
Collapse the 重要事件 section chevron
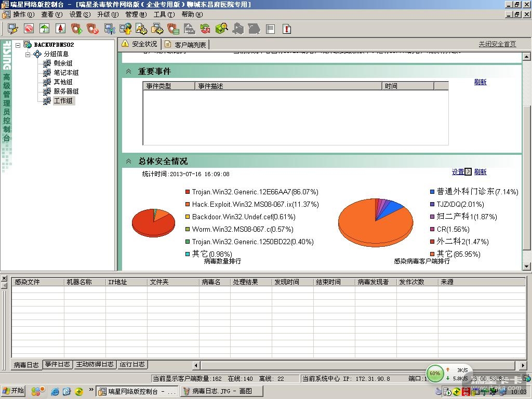(129, 71)
